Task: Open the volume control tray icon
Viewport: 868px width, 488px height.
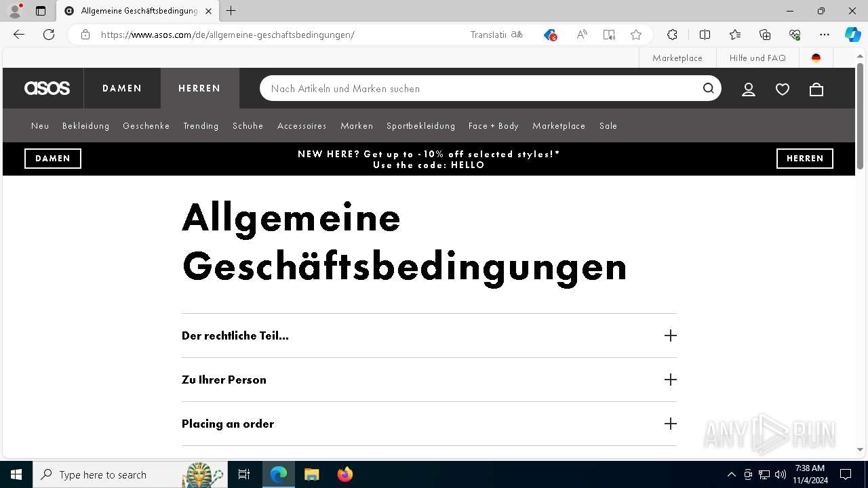Action: pyautogui.click(x=780, y=474)
